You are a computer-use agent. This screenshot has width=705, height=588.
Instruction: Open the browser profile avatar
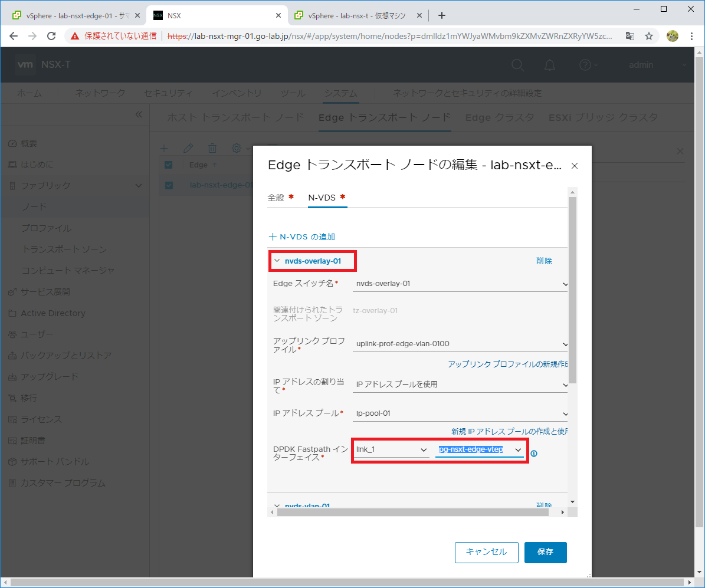point(672,36)
